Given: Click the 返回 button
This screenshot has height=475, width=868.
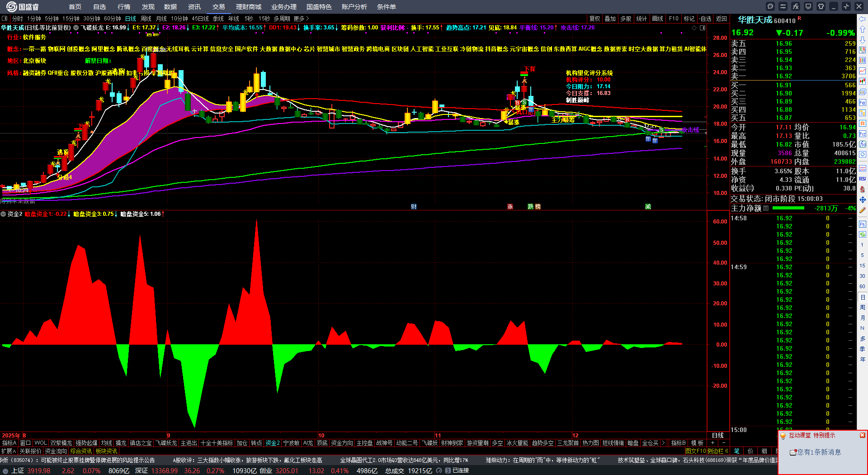Looking at the screenshot, I should (722, 19).
